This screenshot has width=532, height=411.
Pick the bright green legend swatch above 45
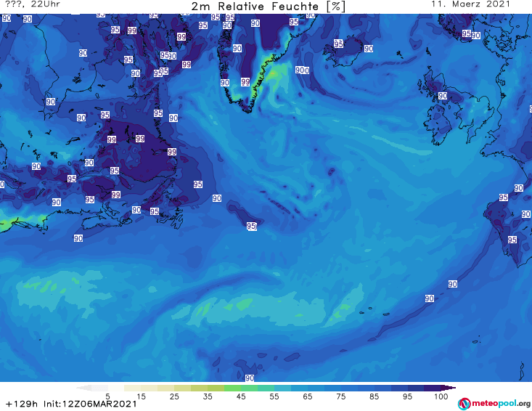(232, 388)
